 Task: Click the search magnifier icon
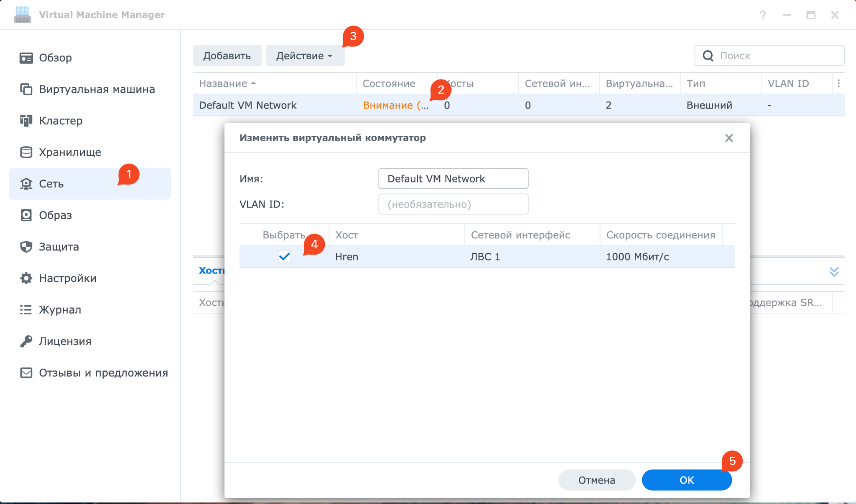(x=708, y=56)
